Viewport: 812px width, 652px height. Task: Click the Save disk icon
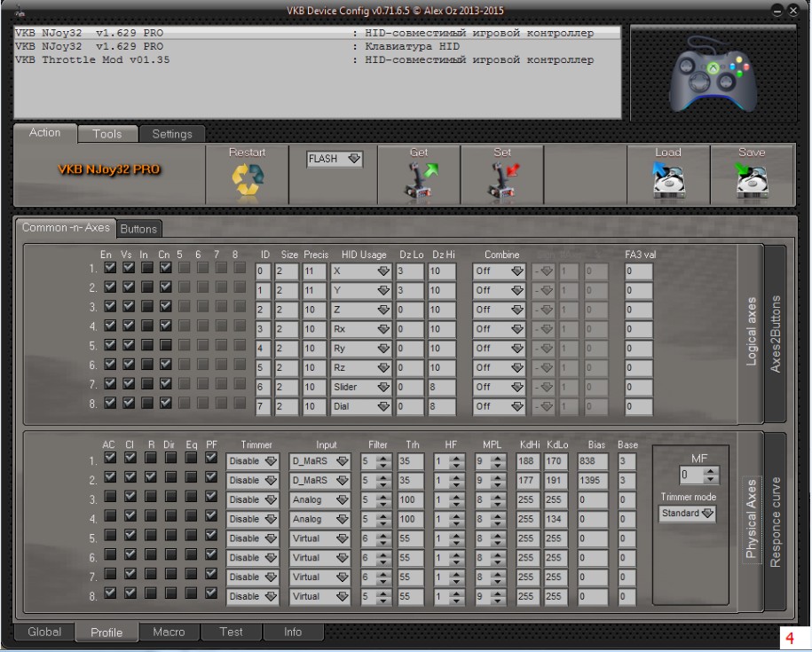(752, 182)
